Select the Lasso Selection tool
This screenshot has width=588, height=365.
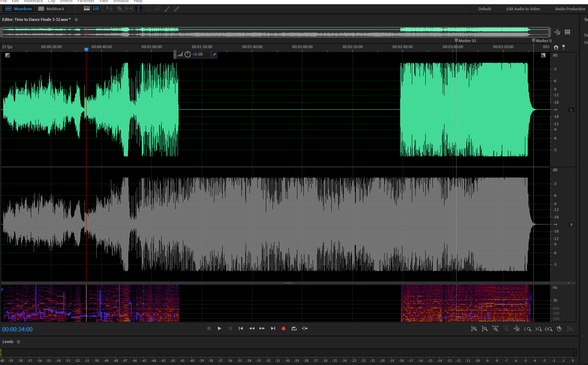(x=157, y=8)
